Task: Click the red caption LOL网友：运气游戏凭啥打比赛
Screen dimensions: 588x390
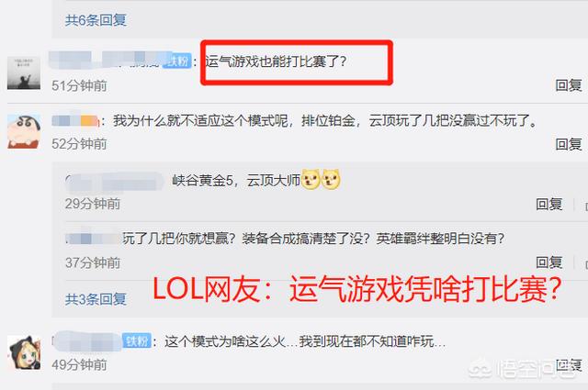Action: (357, 289)
